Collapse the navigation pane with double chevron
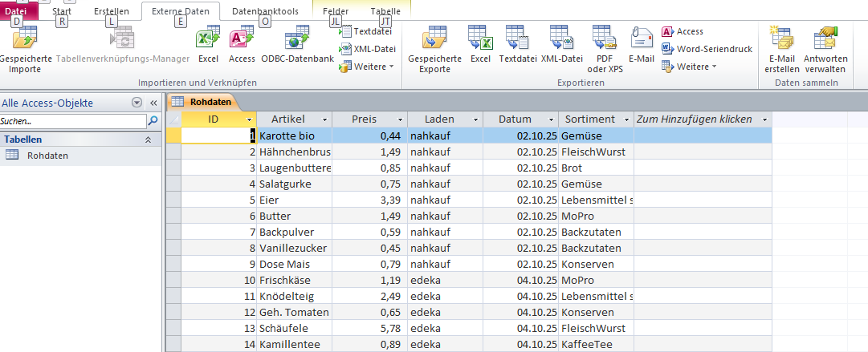This screenshot has height=352, width=868. click(153, 103)
